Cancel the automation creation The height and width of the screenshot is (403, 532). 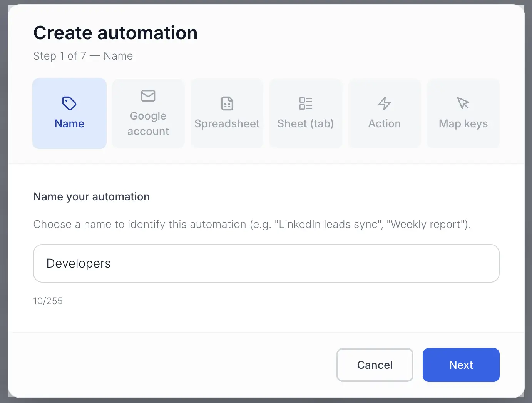[375, 365]
